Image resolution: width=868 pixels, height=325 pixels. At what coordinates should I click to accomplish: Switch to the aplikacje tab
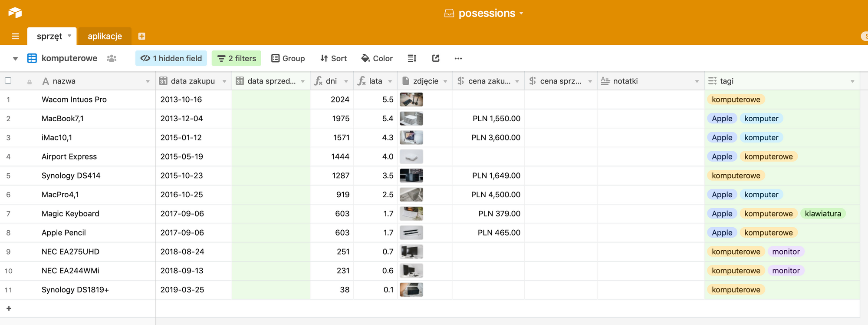pyautogui.click(x=105, y=36)
